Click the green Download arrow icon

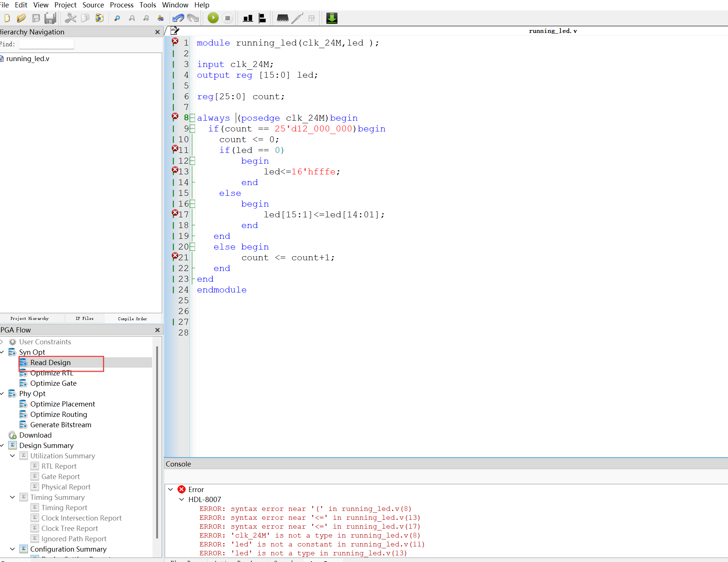332,18
